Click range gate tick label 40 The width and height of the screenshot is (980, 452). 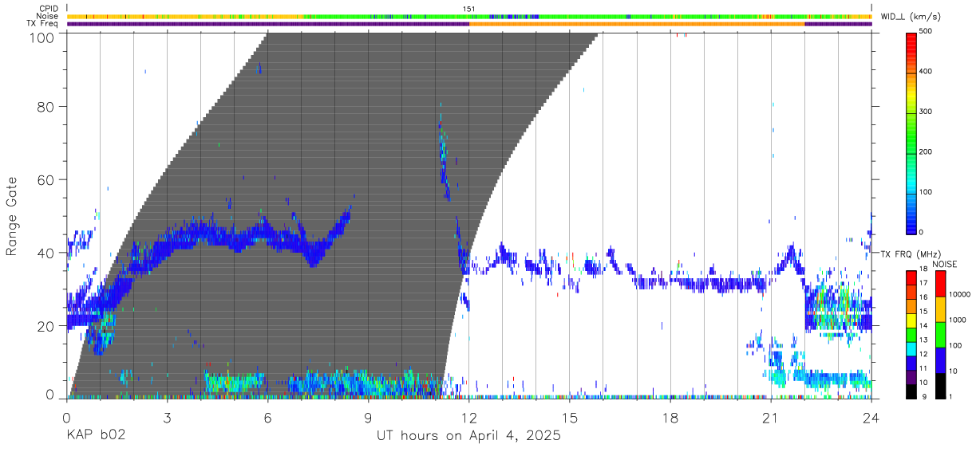[46, 253]
